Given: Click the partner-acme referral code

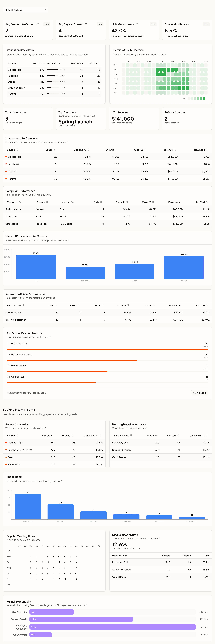Looking at the screenshot, I should (x=13, y=312).
